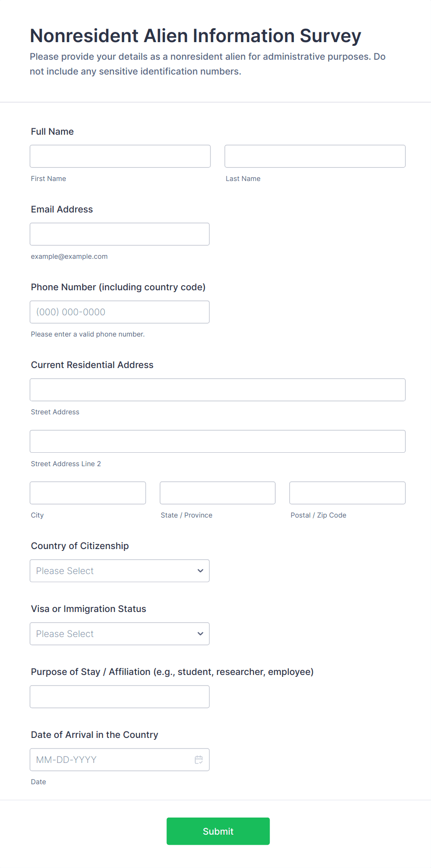Click the Current Residential Address label

pos(92,365)
